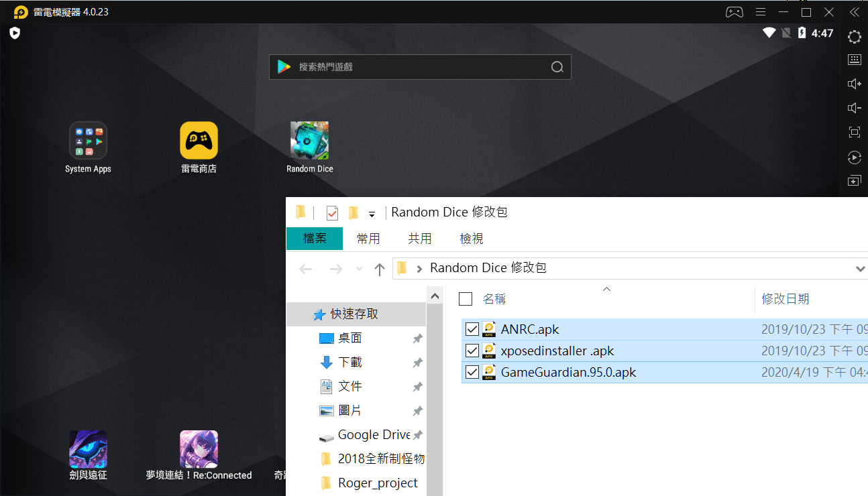The image size is (868, 496).
Task: Click the ANRC.apk file icon
Action: pyautogui.click(x=489, y=329)
